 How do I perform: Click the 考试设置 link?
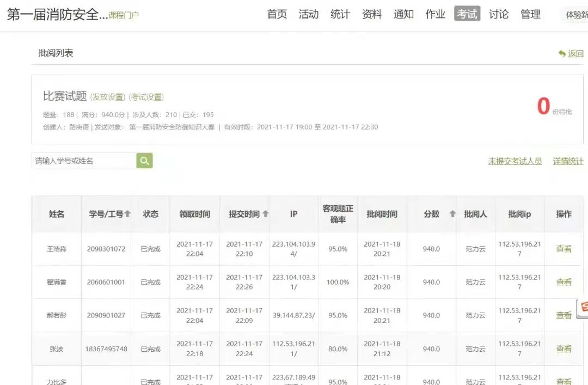pos(146,97)
